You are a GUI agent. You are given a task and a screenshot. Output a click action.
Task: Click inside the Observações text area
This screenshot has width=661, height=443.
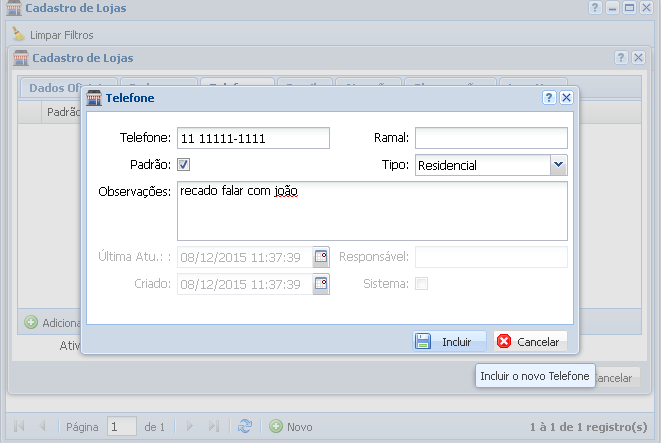point(371,211)
